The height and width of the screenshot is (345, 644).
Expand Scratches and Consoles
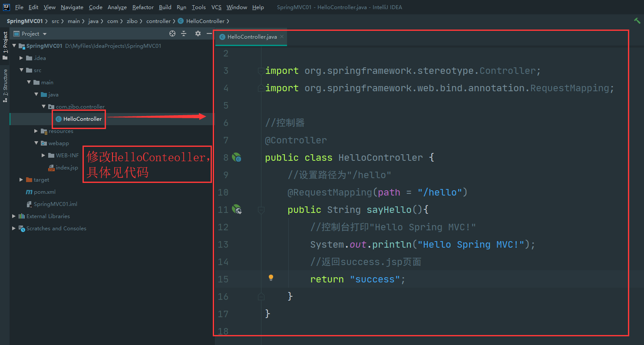click(x=14, y=228)
